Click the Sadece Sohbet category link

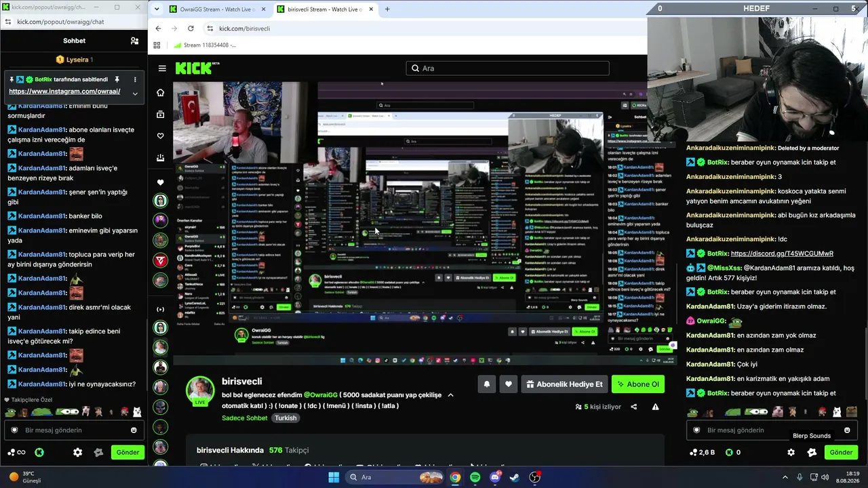(245, 418)
